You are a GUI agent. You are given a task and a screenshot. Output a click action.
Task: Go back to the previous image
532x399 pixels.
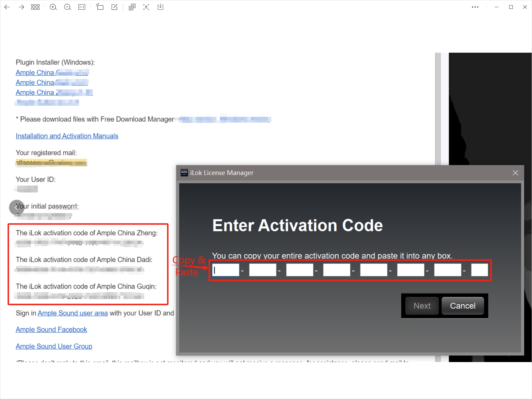7,7
